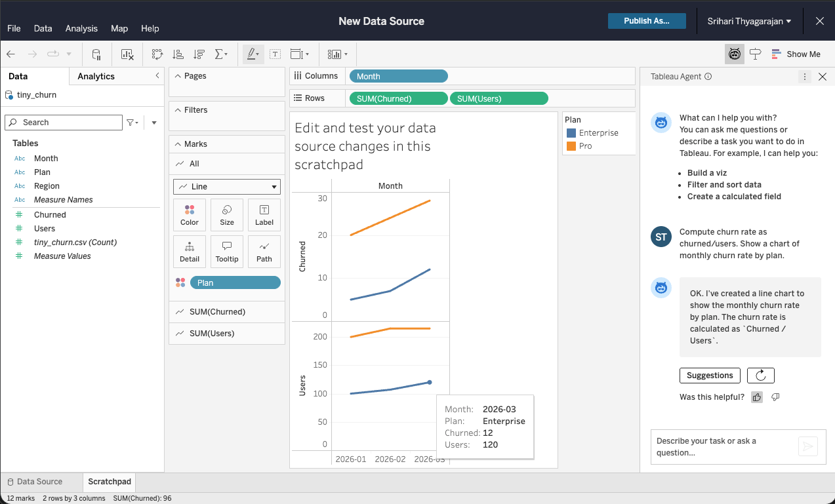
Task: Open the Analysis menu
Action: (81, 28)
